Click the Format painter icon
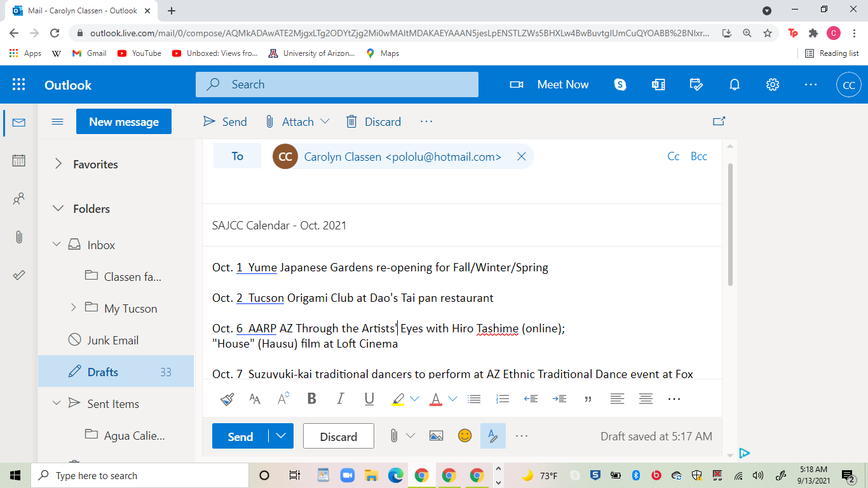Viewport: 868px width, 488px height. click(x=227, y=399)
